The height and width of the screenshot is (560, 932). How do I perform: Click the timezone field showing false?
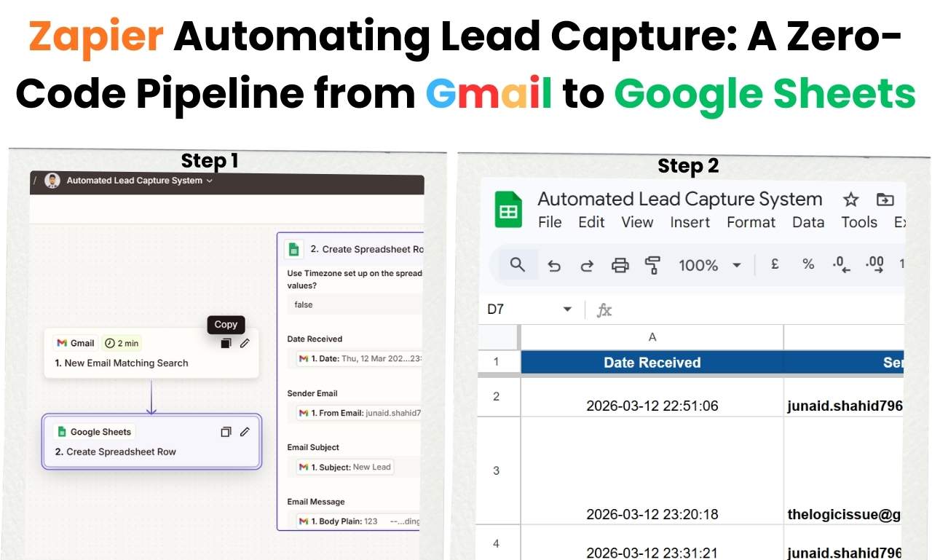355,304
